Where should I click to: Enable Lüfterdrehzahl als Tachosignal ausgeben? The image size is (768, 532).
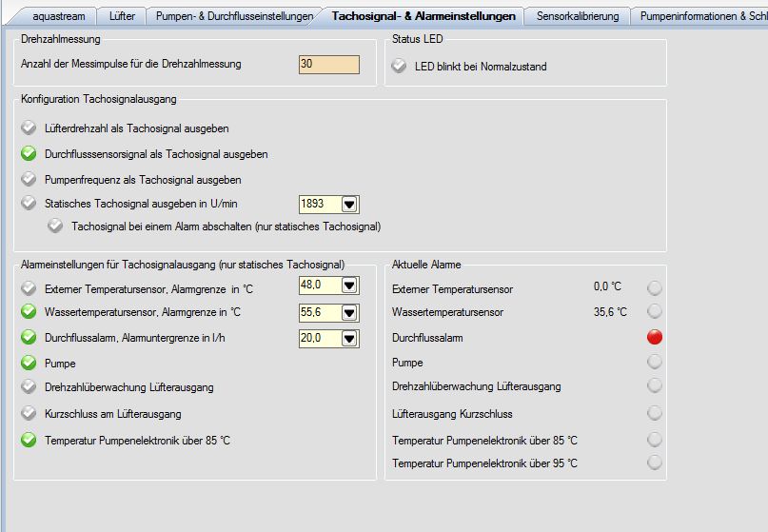[x=29, y=128]
